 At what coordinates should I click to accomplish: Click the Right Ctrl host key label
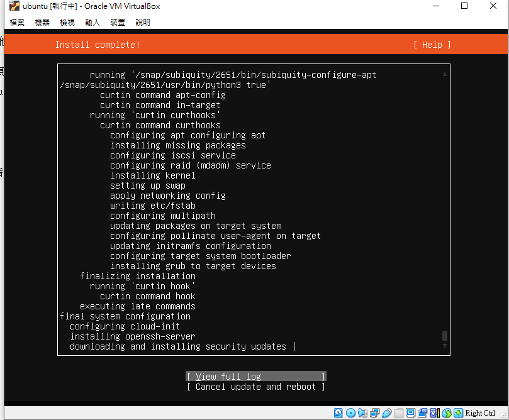point(480,412)
